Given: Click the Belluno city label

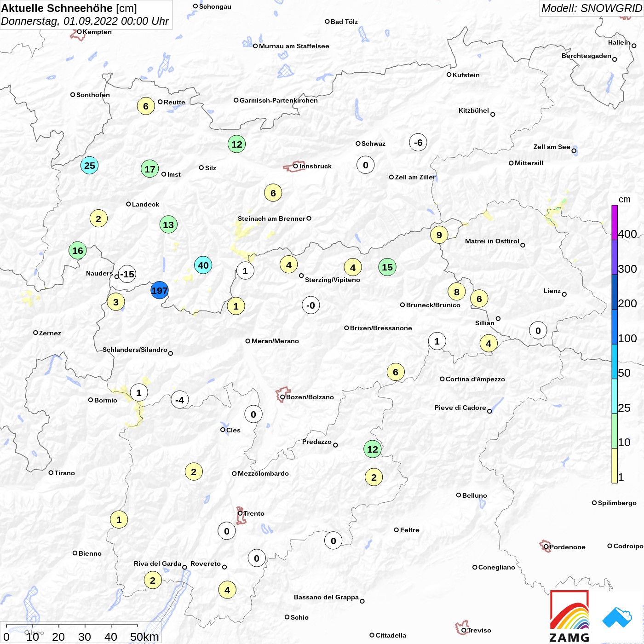Looking at the screenshot, I should point(474,495).
